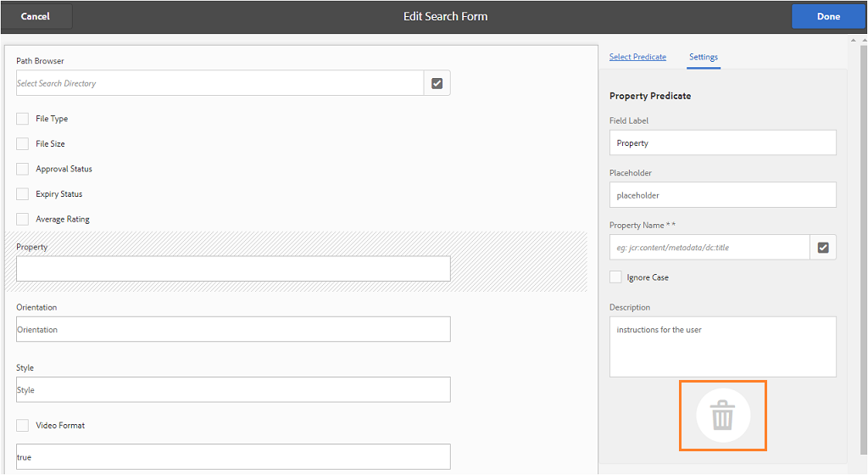Image resolution: width=868 pixels, height=475 pixels.
Task: Click the Property Name input field
Action: point(709,248)
